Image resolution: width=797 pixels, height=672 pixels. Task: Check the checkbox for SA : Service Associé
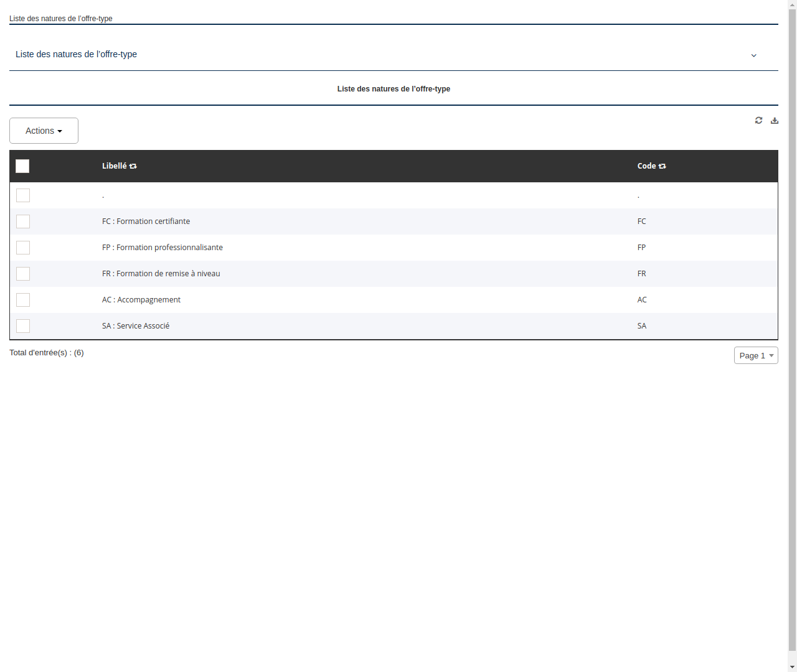(23, 326)
